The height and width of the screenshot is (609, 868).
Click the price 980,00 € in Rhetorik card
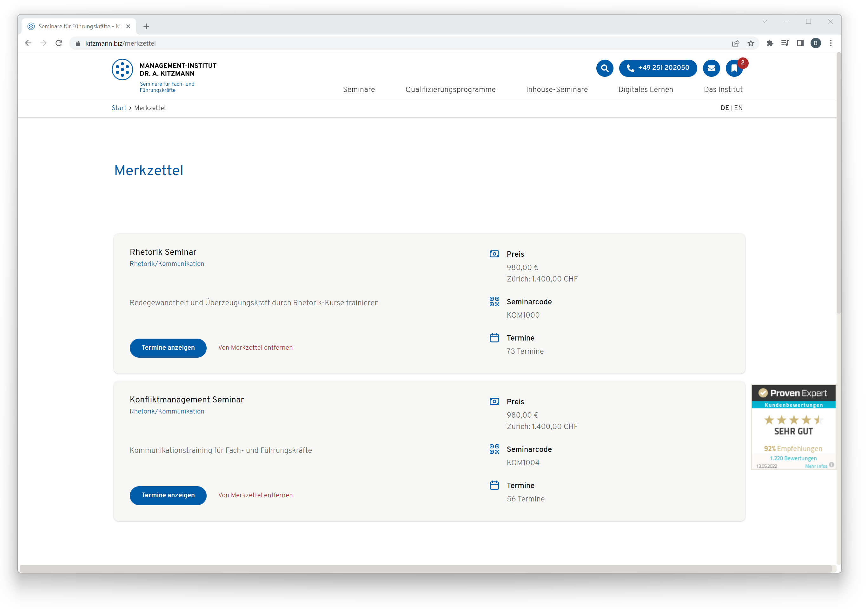click(x=522, y=268)
